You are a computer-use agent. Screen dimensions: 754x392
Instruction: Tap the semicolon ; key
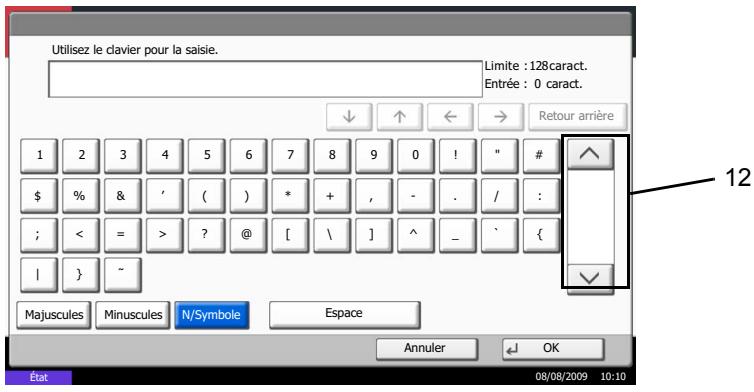39,235
